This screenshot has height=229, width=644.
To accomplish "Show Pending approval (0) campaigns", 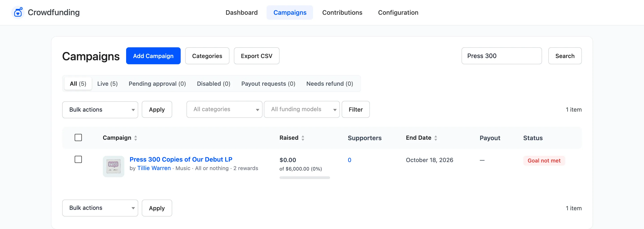I will point(157,83).
